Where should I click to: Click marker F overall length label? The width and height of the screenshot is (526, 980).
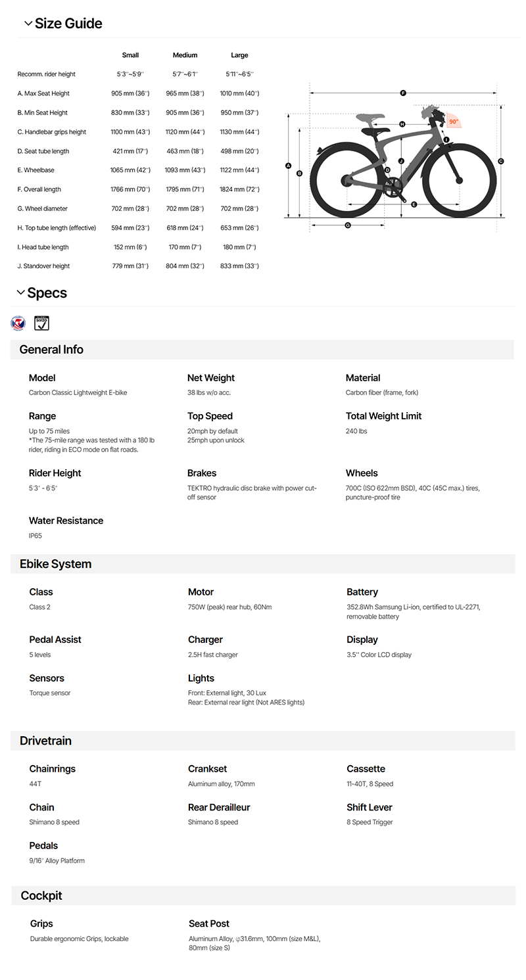point(403,93)
